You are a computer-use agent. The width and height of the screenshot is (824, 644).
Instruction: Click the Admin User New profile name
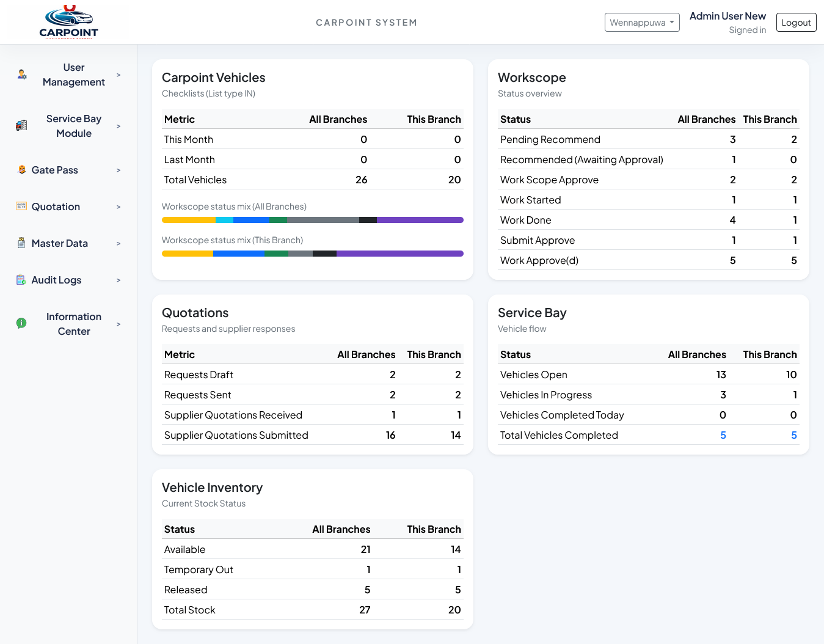(x=727, y=16)
